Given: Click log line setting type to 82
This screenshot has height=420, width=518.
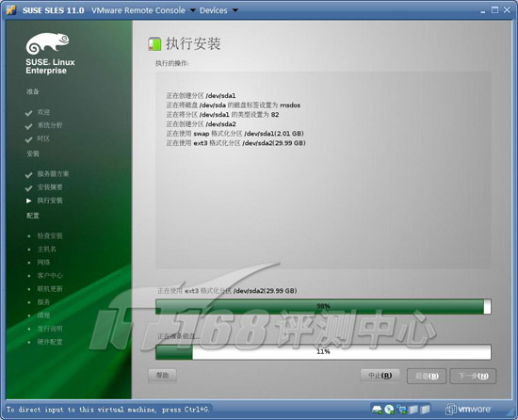Looking at the screenshot, I should coord(222,115).
